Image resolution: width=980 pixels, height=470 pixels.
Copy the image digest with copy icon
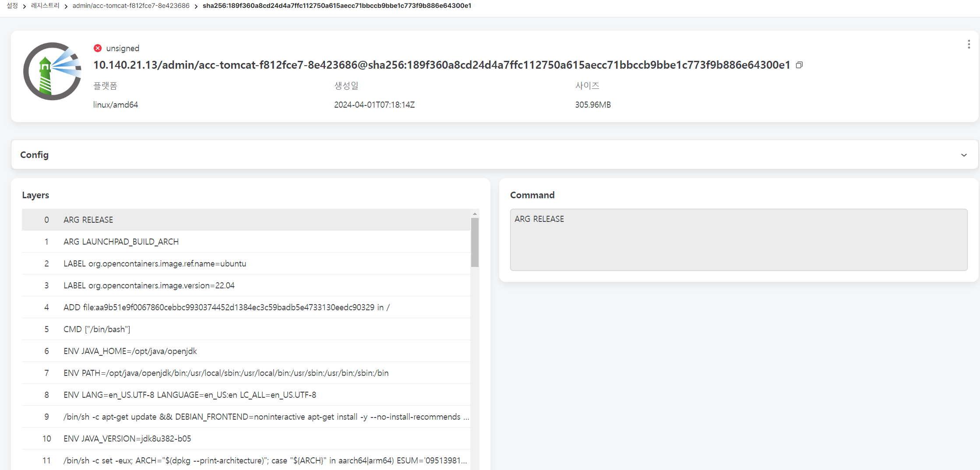(799, 65)
